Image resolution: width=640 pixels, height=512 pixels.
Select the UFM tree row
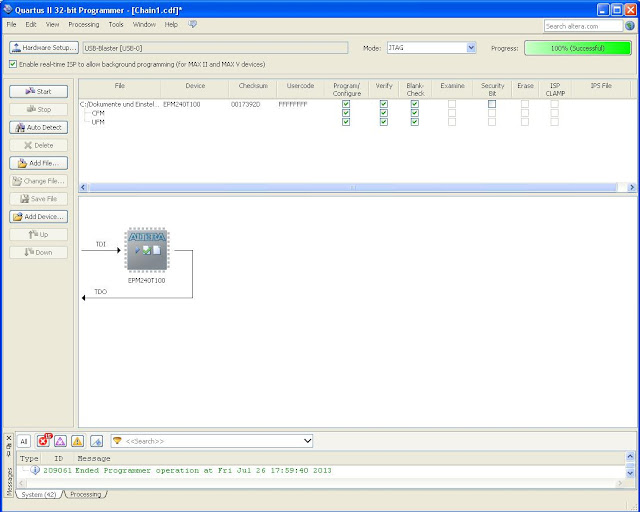98,122
